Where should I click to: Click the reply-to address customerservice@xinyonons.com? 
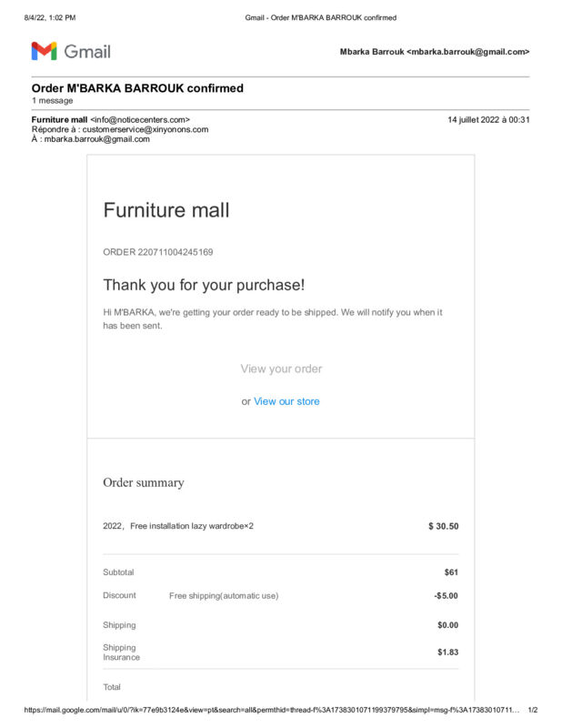click(x=146, y=129)
